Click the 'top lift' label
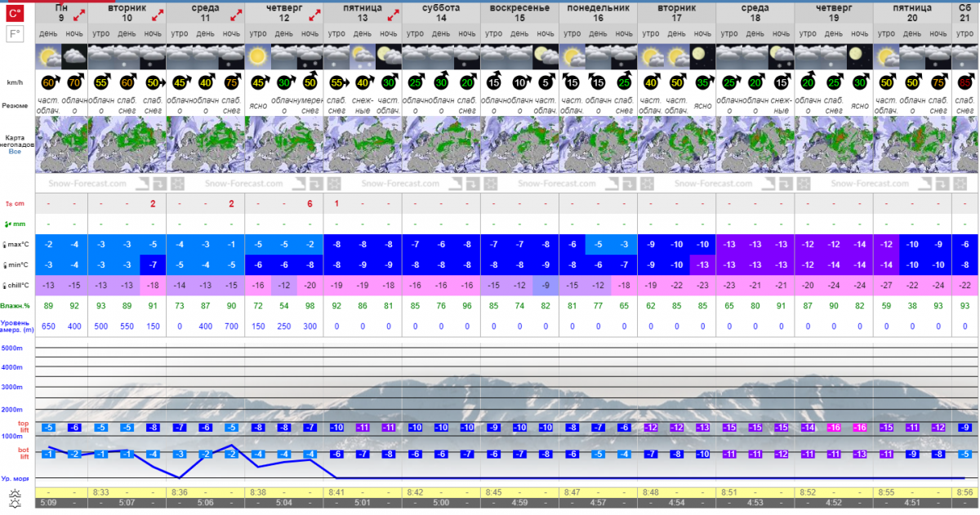The image size is (980, 515). 23,426
